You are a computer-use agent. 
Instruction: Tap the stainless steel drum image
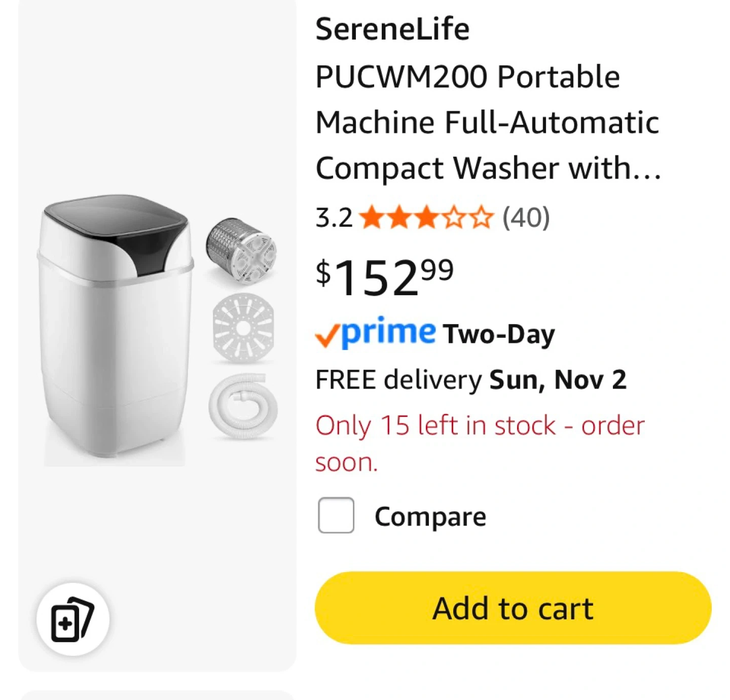(241, 250)
